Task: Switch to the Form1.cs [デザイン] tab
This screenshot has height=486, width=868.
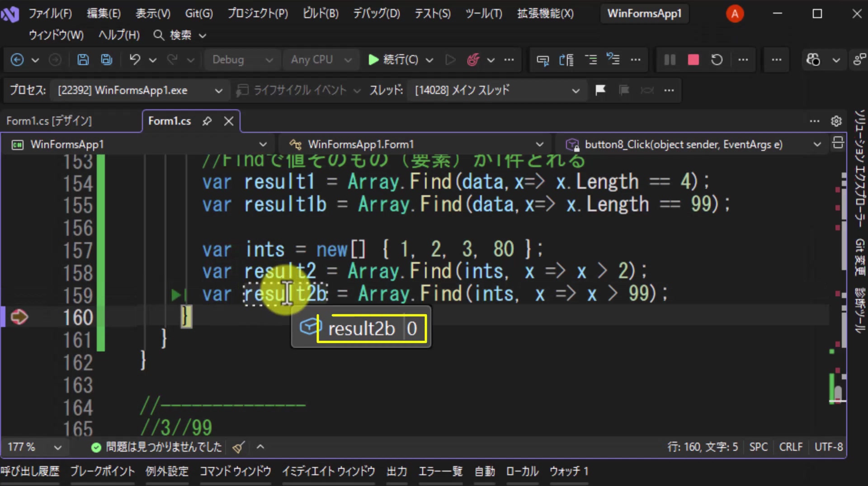Action: [x=49, y=121]
